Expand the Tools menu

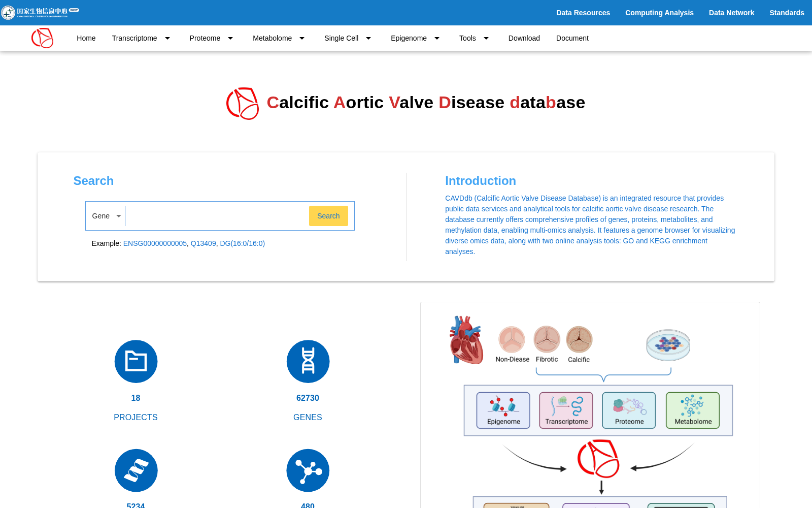[474, 38]
